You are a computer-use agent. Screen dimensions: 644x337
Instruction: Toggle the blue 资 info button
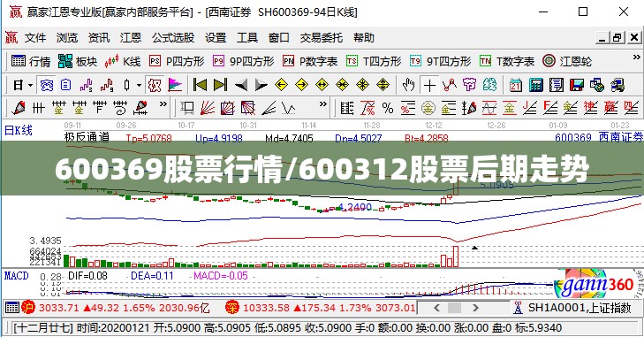47,86
